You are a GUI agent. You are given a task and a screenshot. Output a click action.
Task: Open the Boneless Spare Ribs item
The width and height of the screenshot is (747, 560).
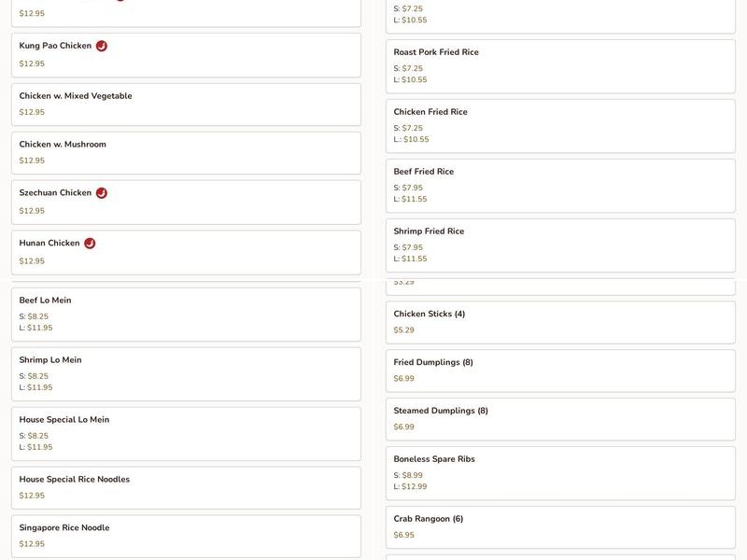coord(560,472)
